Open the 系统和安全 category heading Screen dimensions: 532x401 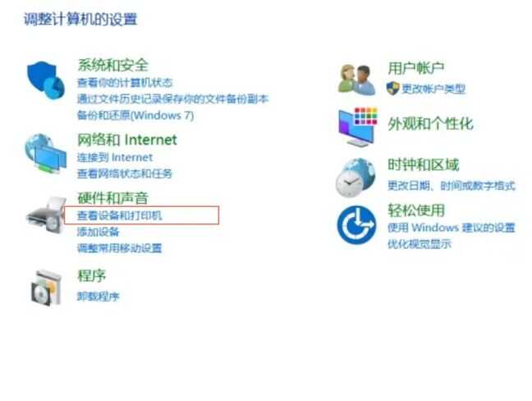tap(113, 65)
